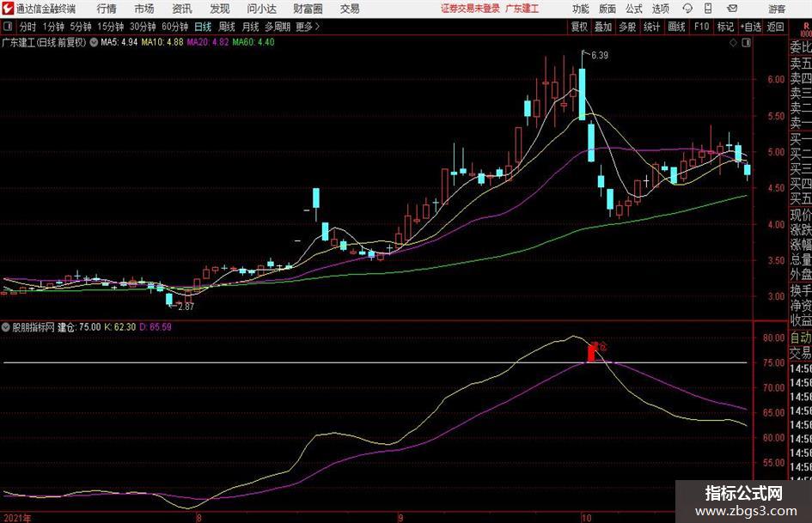812x523 pixels.
Task: Toggle the side panel icon left of 分时
Action: (8, 27)
